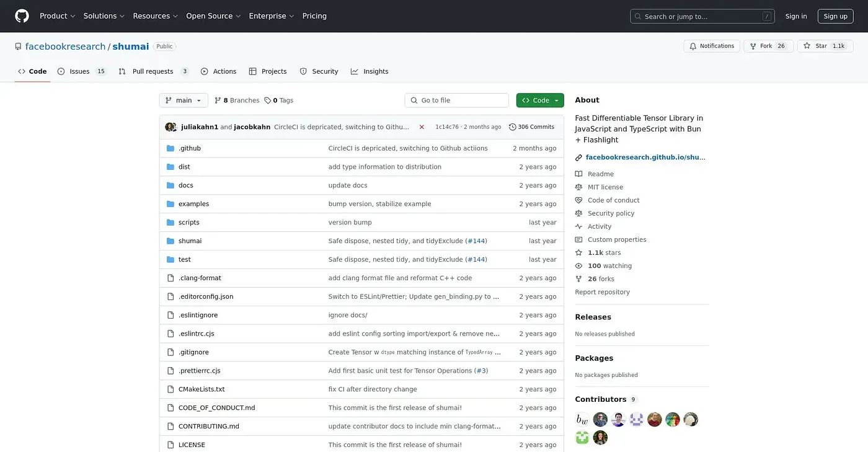Expand the Solutions menu

(104, 16)
